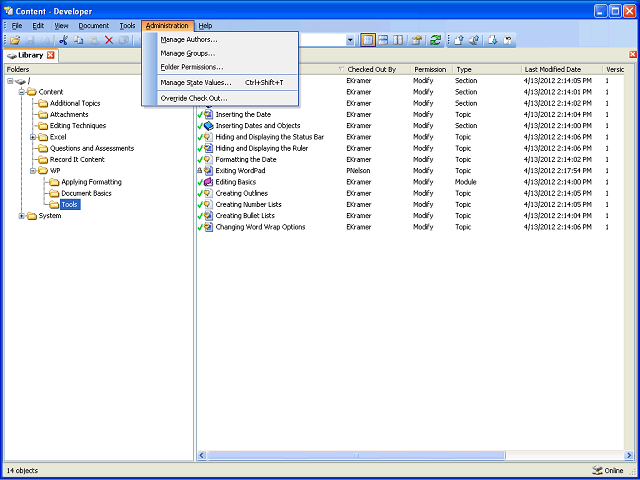The image size is (640, 480).
Task: Click the red X at the panel's right edge
Action: [633, 55]
